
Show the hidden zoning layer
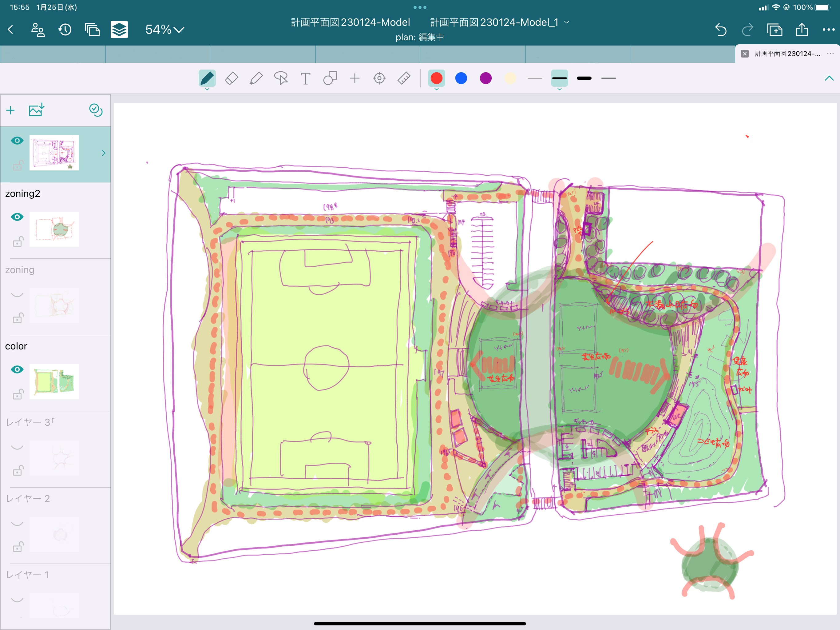(17, 294)
